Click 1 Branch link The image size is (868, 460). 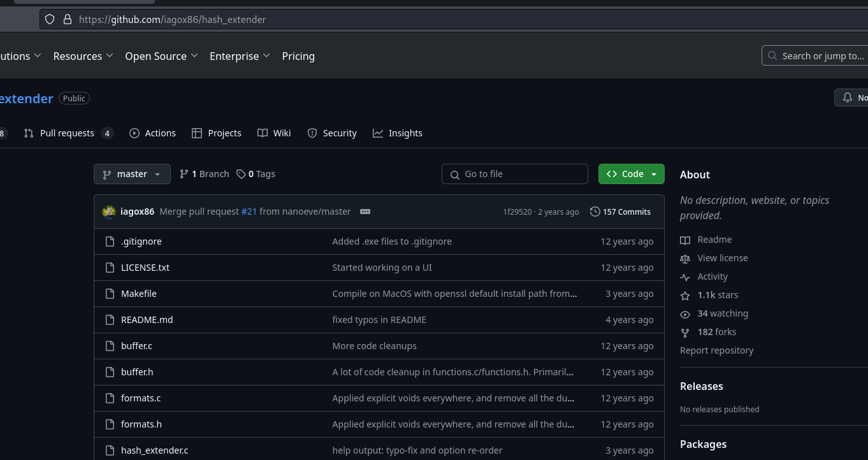coord(205,174)
